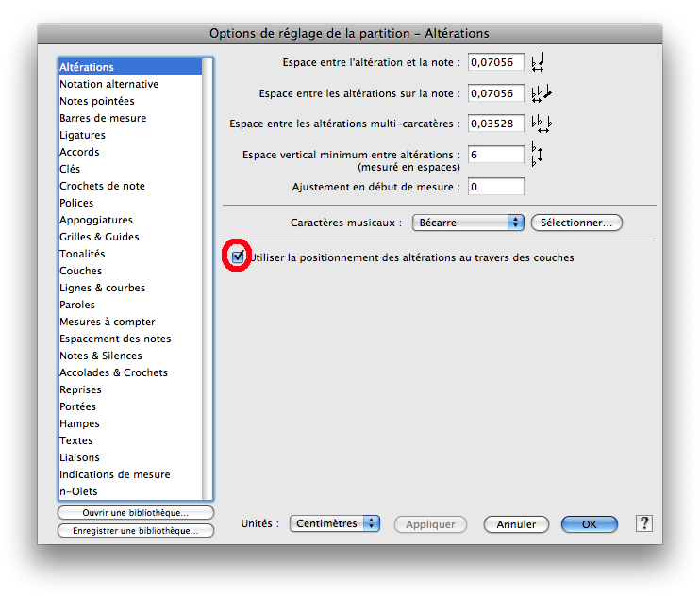700x596 pixels.
Task: Select Barres de mesure category
Action: coord(103,118)
